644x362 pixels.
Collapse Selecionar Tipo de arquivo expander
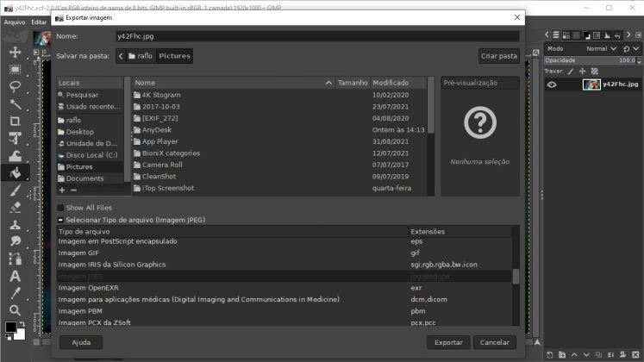click(61, 221)
